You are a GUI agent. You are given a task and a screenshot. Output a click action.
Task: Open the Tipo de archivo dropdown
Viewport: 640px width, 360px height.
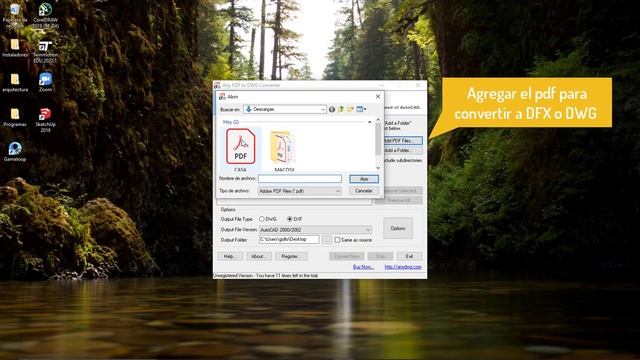pos(300,191)
